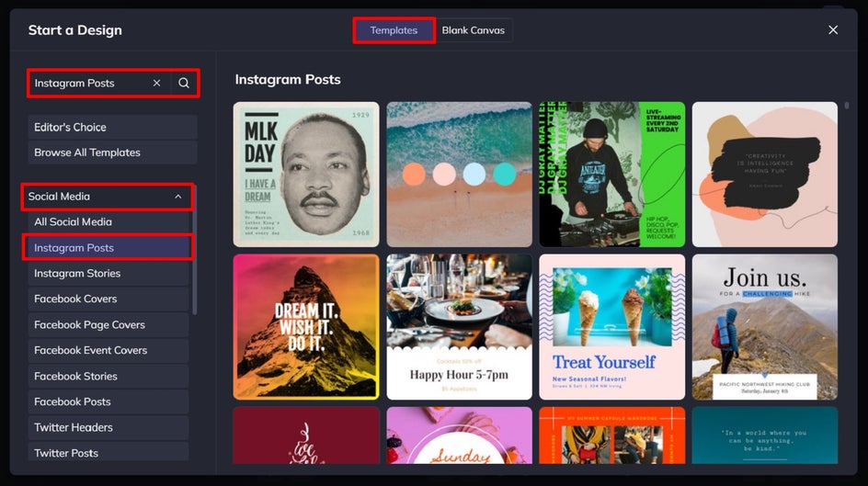The height and width of the screenshot is (486, 868).
Task: Open the dark red script template
Action: 306,435
